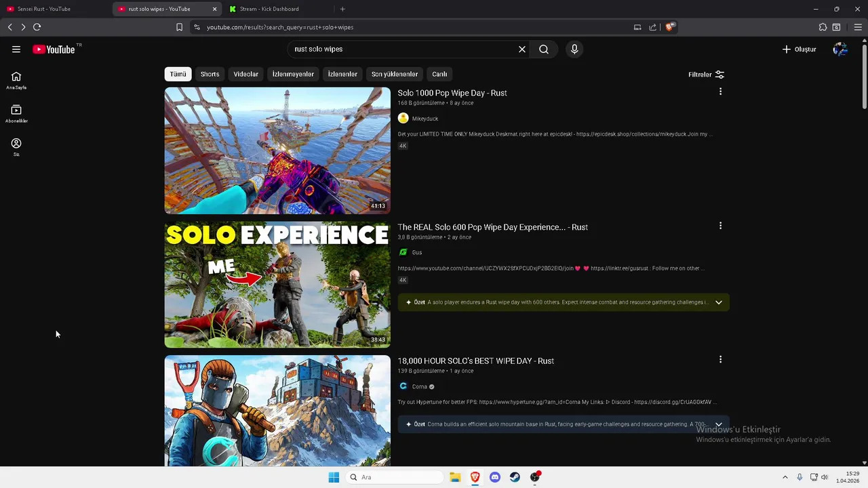This screenshot has width=868, height=488.
Task: Open Gus channel name link
Action: coord(417,252)
